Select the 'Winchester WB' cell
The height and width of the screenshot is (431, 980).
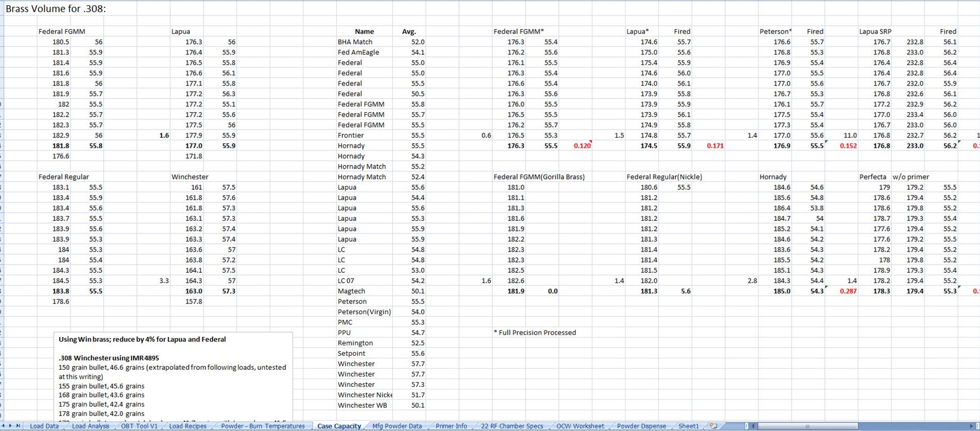point(364,405)
